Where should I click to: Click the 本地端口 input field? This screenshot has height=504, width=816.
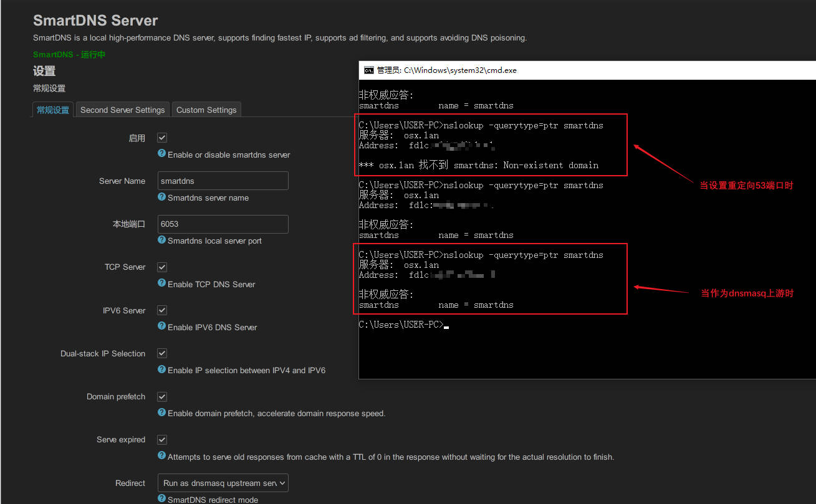tap(223, 224)
